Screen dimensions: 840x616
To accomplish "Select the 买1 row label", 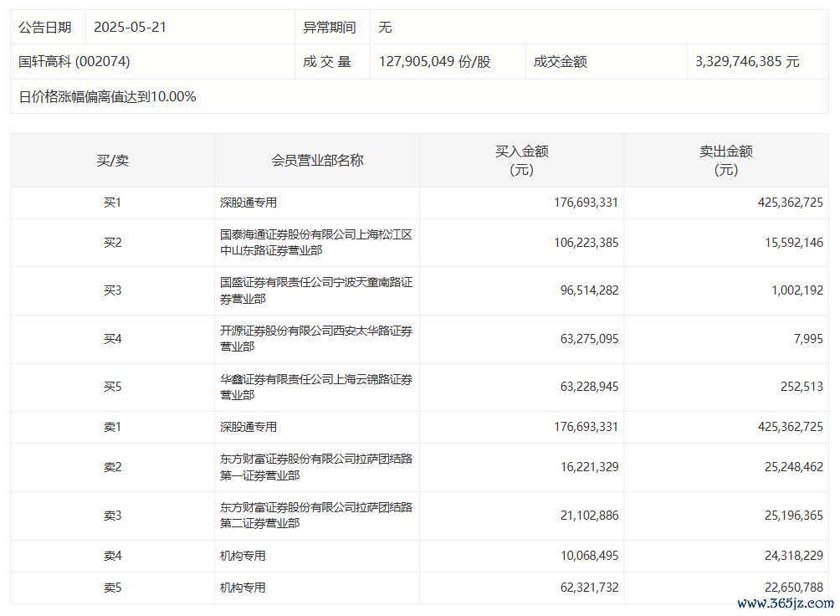I will point(112,203).
